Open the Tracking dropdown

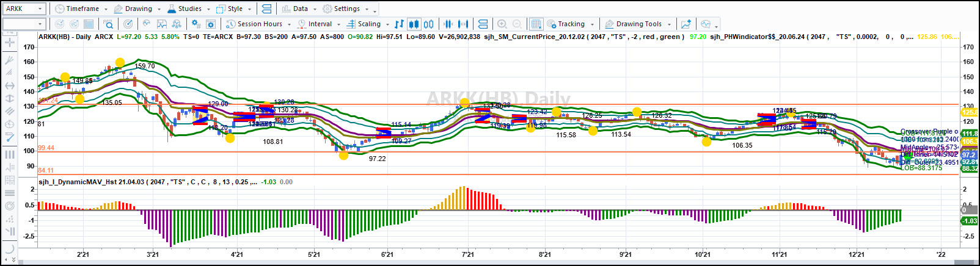[571, 24]
